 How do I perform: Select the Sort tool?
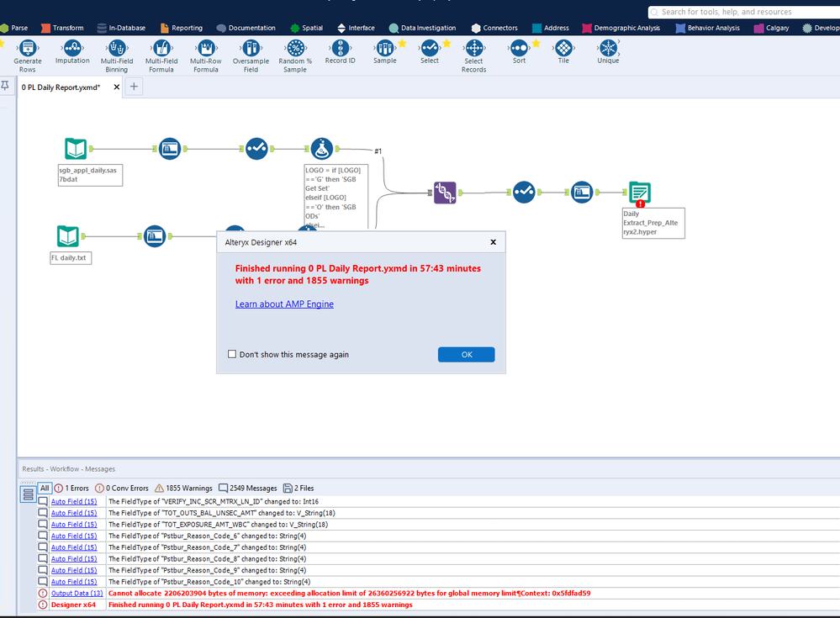pyautogui.click(x=519, y=52)
